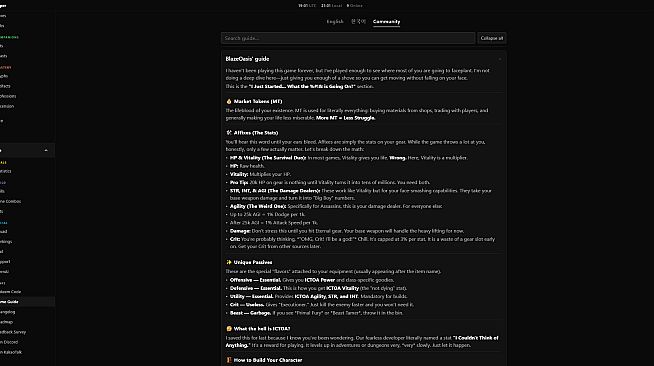The image size is (654, 366).
Task: Switch to the English guide tab
Action: click(335, 22)
